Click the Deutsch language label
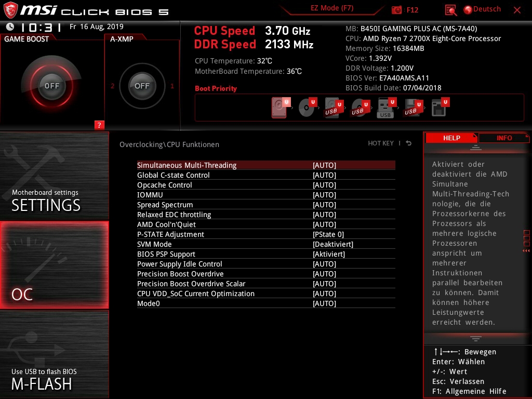 (x=487, y=9)
